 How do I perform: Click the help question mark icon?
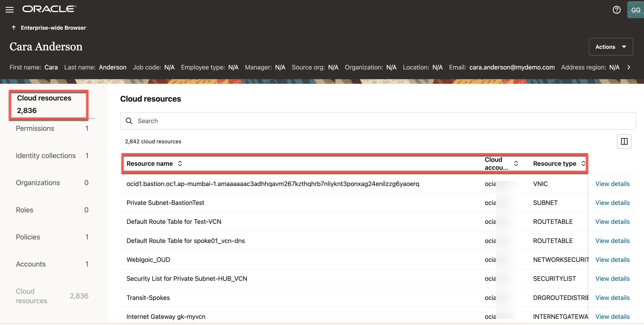click(617, 10)
